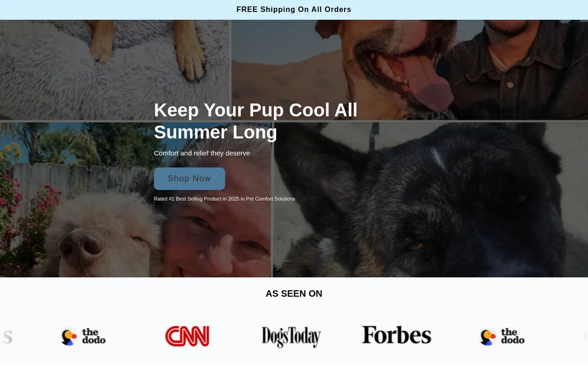Click the partially cut-off logo at left edge
The height and width of the screenshot is (368, 588).
(6, 336)
